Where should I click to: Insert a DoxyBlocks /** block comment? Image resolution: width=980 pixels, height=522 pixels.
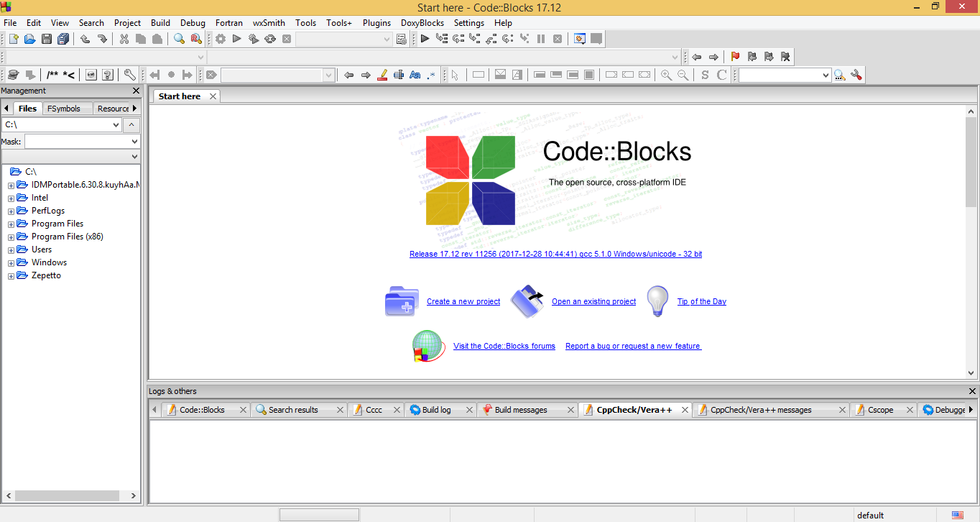pos(52,75)
